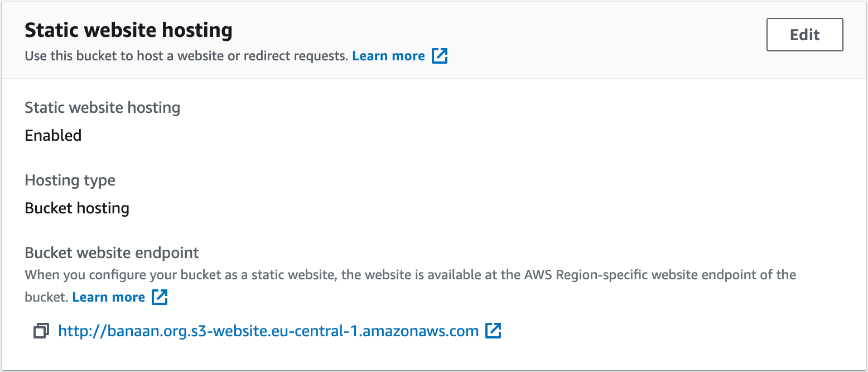
Task: Use the duplicate icon to copy the website endpoint
Action: click(41, 331)
